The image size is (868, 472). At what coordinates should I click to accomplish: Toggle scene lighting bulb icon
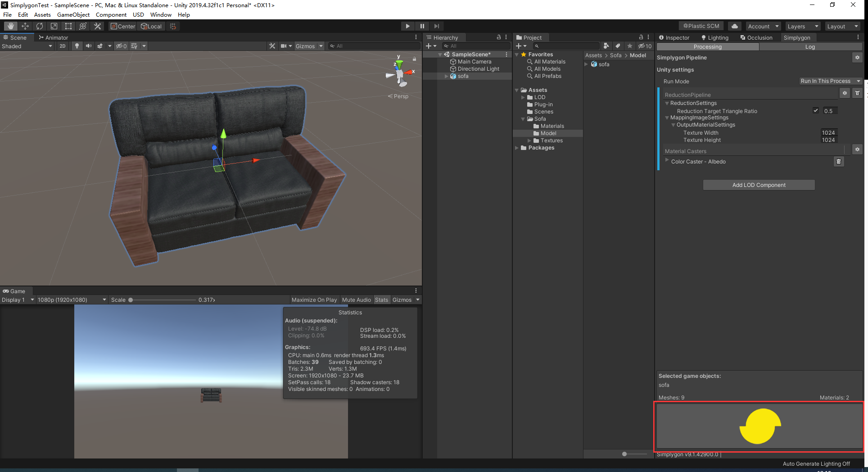click(77, 46)
